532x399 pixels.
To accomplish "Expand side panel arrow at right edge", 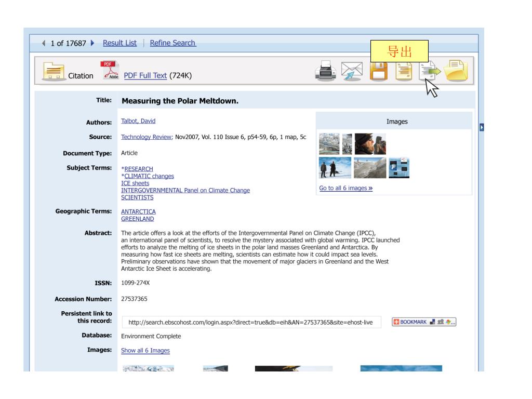I will pyautogui.click(x=482, y=127).
